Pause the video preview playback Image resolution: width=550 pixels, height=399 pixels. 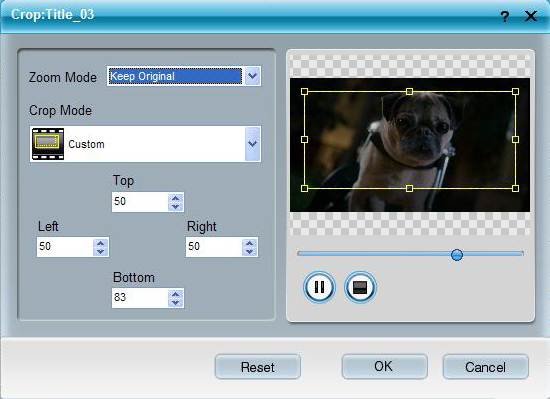[319, 287]
